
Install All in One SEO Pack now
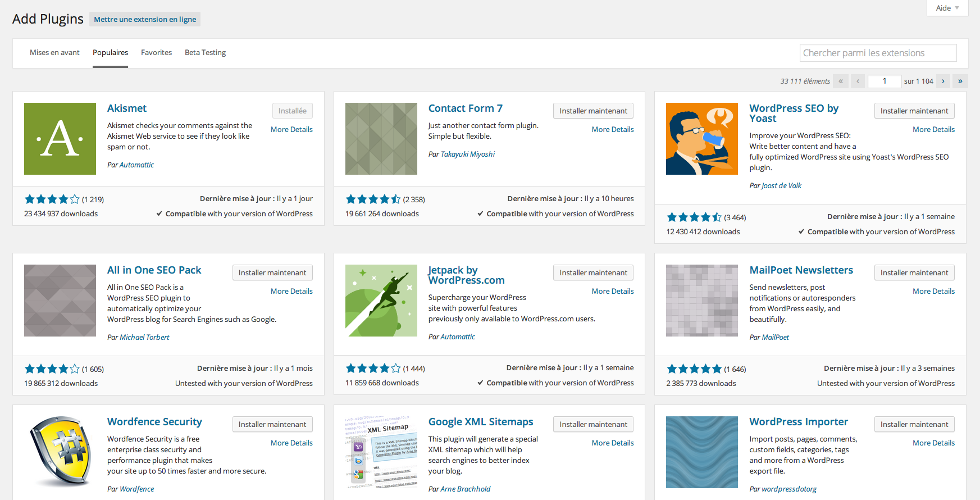click(272, 272)
